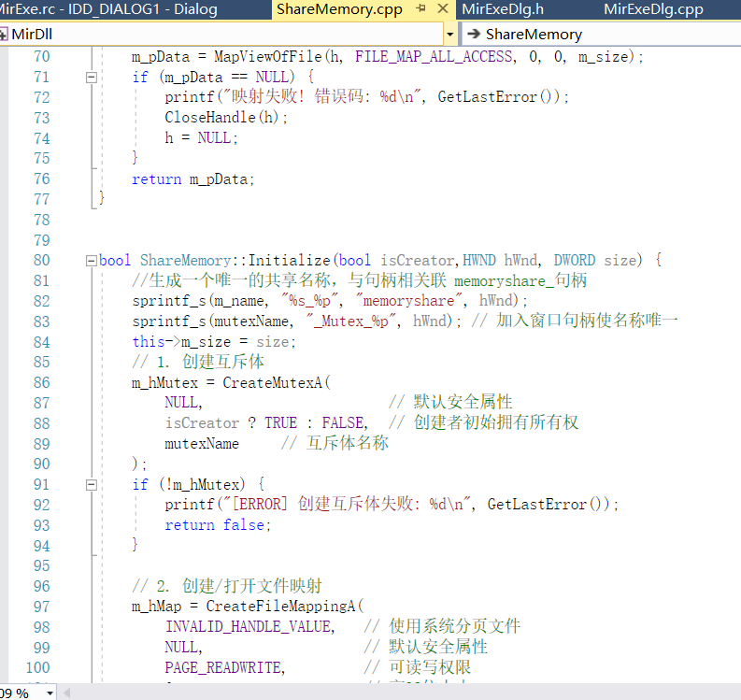Click the arrow icon beside ShareMemory scope
Viewport: 741px width, 700px height.
pos(473,34)
